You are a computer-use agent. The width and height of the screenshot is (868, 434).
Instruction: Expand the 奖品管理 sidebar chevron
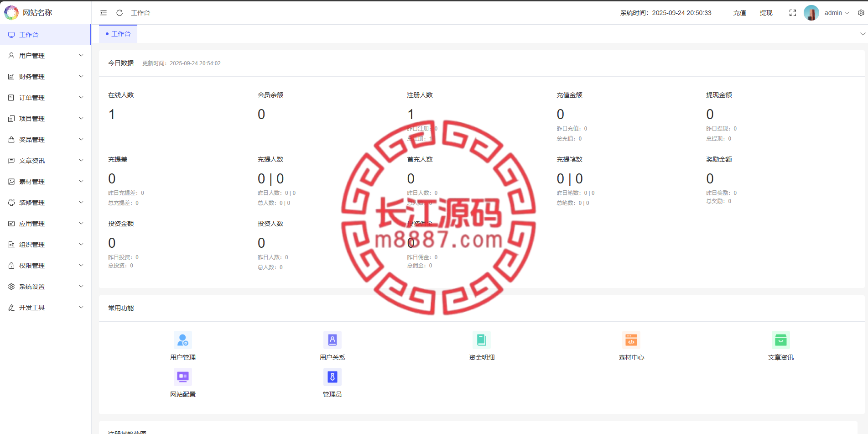[81, 140]
